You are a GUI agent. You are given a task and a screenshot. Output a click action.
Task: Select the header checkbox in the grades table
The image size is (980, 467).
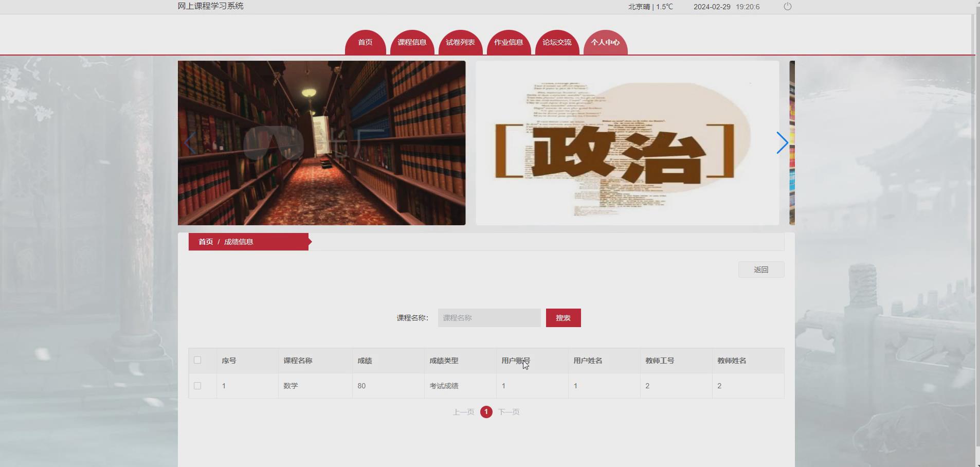coord(197,360)
